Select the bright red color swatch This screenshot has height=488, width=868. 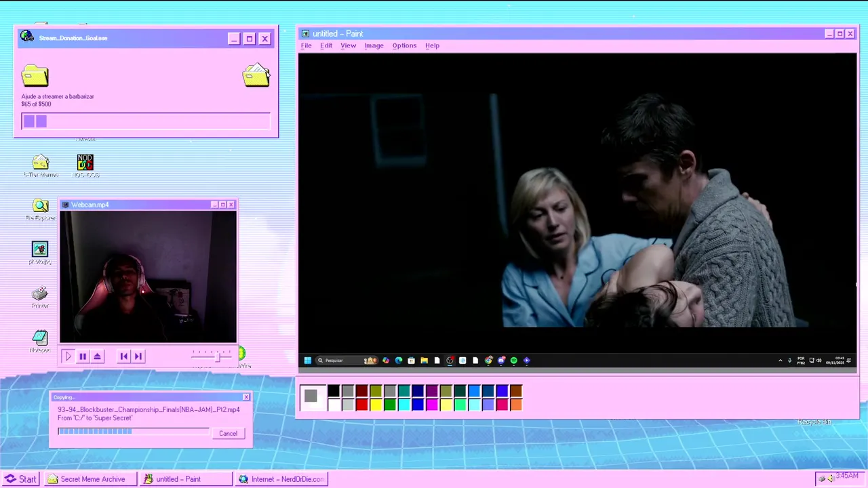[x=361, y=405]
